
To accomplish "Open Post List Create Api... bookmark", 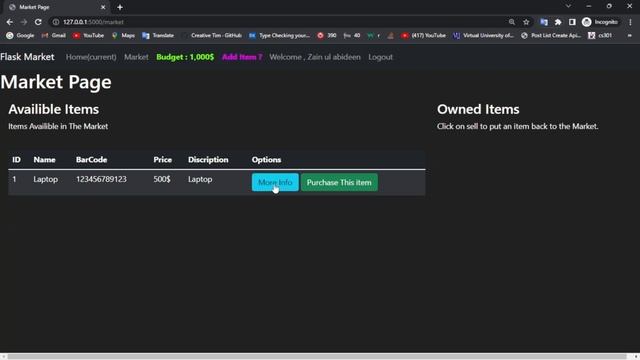I will point(551,36).
